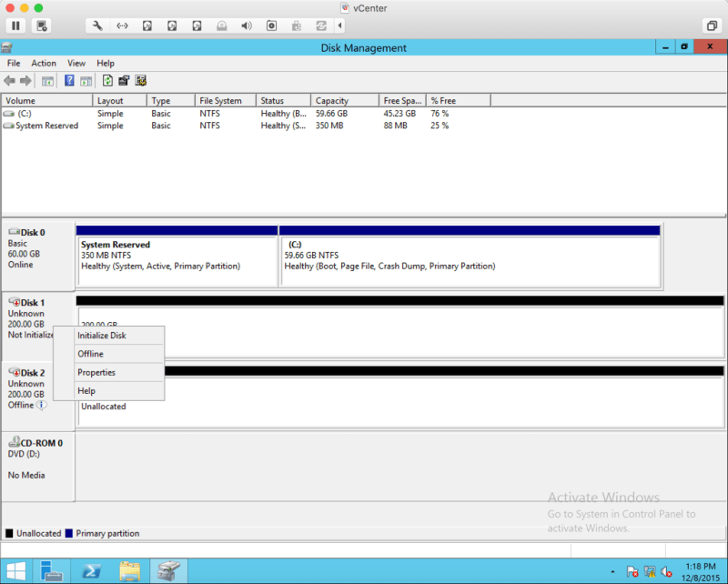Open PowerShell from the taskbar
728x584 pixels.
(91, 571)
